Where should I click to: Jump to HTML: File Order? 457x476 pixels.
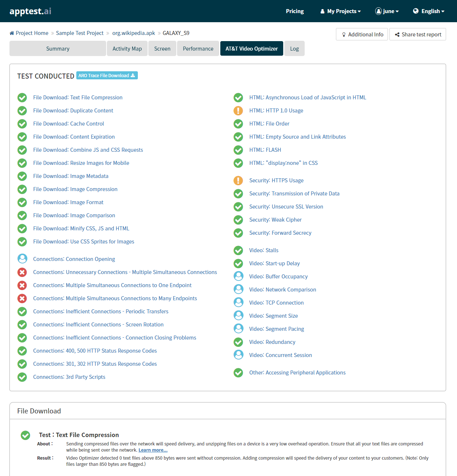coord(269,124)
